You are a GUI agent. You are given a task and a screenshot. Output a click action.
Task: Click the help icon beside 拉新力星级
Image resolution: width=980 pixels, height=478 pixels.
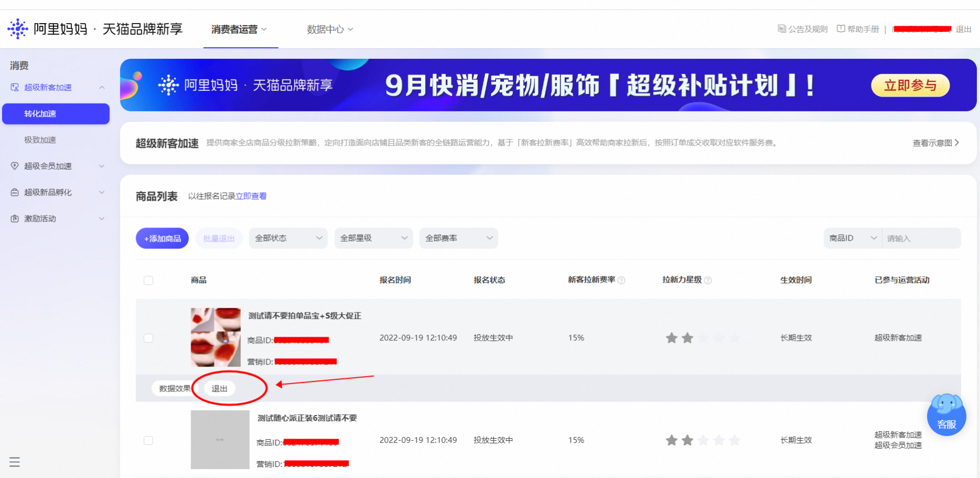coord(708,280)
